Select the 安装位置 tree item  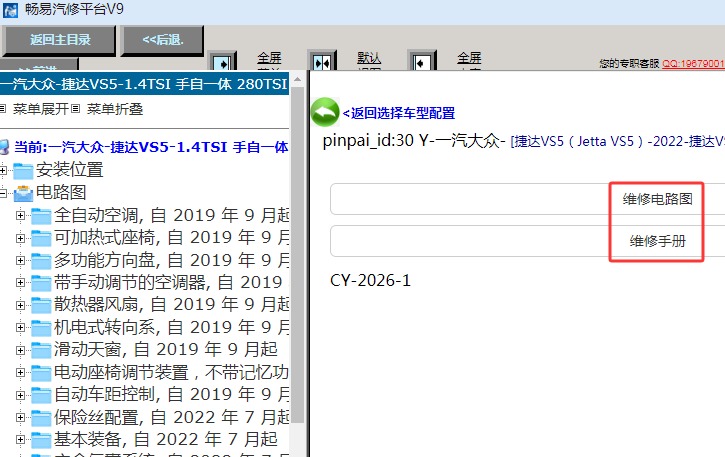click(70, 170)
